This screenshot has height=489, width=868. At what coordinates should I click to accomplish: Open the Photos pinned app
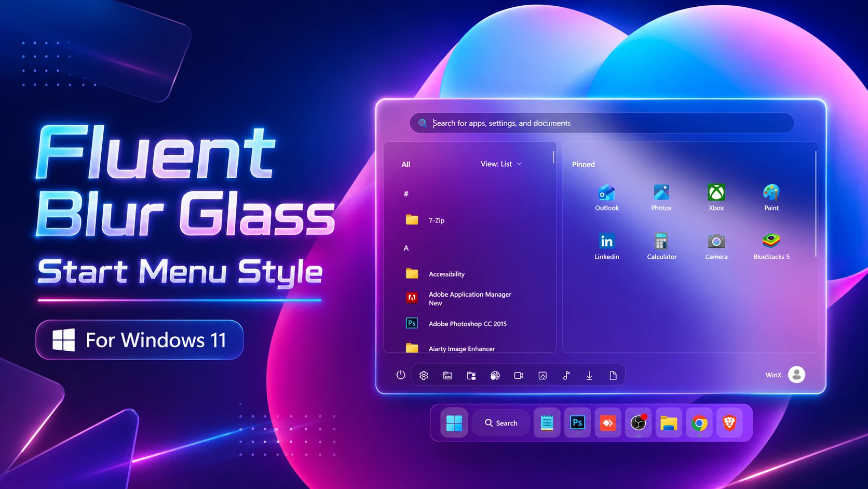[661, 197]
